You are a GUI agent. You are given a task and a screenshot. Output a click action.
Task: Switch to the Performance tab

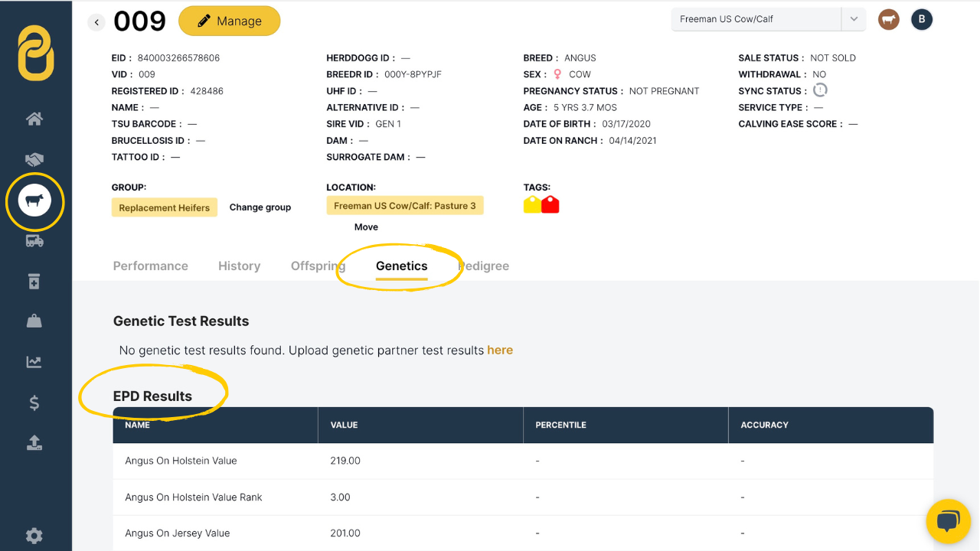pos(150,266)
